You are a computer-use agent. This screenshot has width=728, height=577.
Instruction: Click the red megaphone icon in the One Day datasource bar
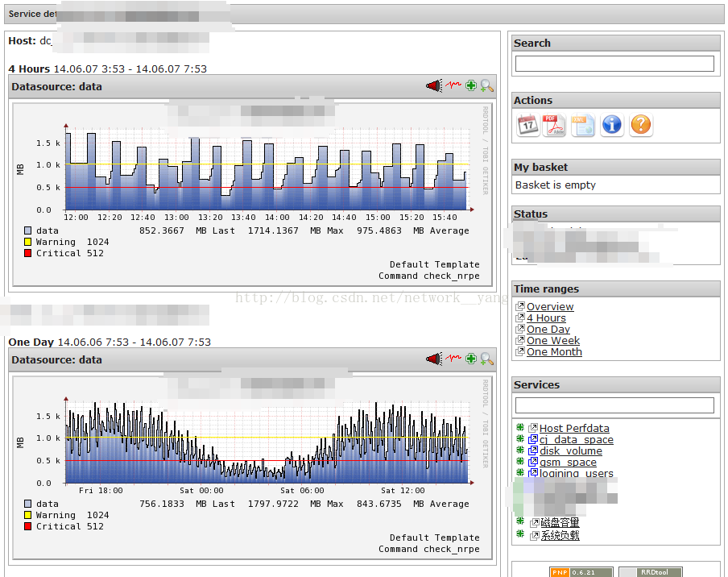coord(434,359)
